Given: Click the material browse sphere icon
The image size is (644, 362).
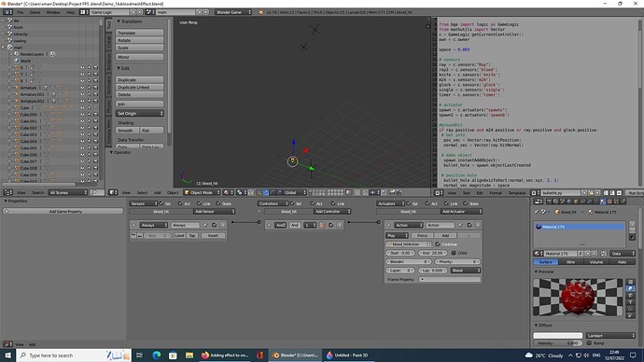Looking at the screenshot, I should (x=539, y=253).
